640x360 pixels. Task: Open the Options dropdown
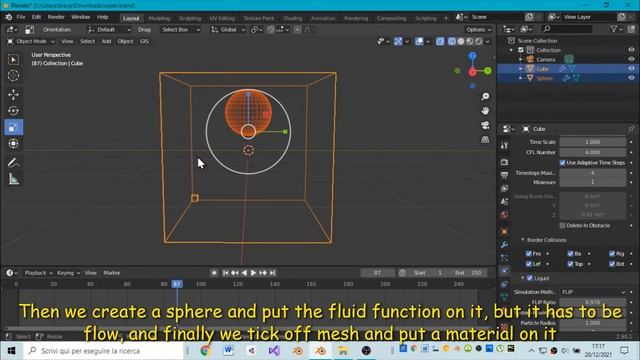[x=478, y=29]
